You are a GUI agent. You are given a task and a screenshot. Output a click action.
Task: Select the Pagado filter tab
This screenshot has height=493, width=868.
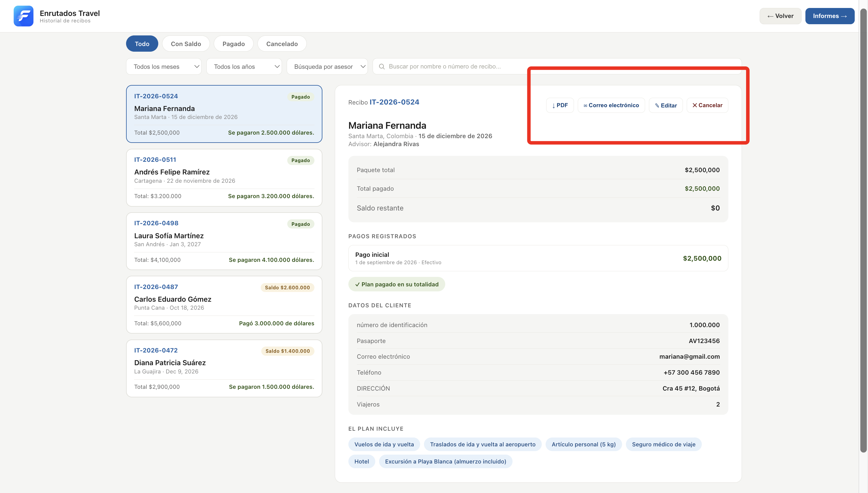[x=234, y=44]
